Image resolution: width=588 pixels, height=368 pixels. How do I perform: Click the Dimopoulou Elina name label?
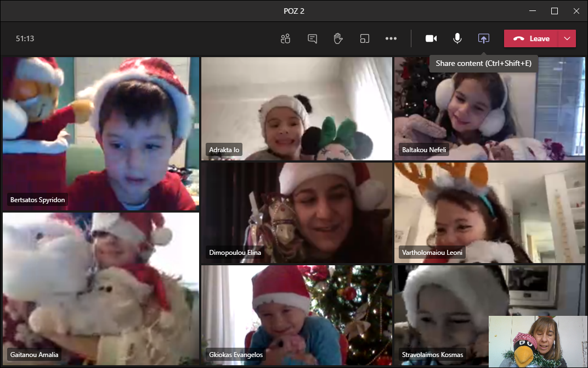click(235, 252)
